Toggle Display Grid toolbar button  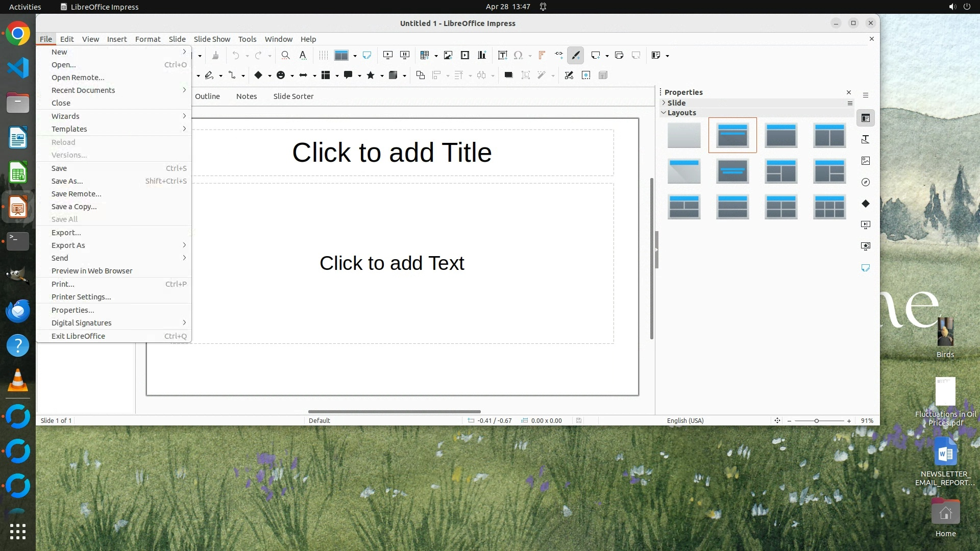pyautogui.click(x=324, y=55)
